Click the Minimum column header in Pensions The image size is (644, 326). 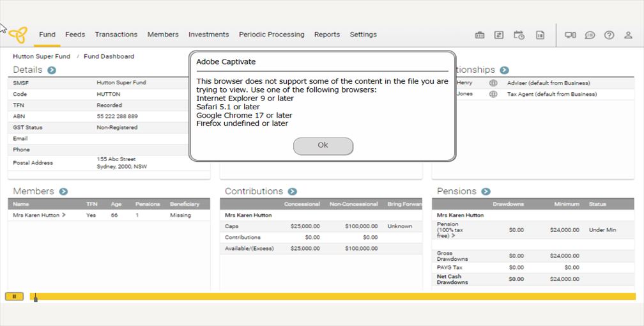coord(567,204)
